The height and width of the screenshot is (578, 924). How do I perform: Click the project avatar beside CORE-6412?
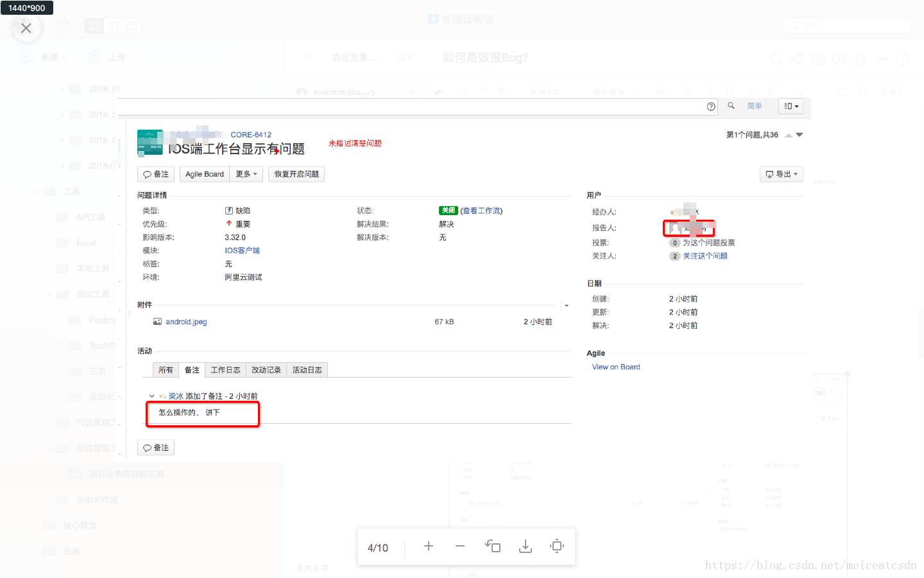coord(150,143)
